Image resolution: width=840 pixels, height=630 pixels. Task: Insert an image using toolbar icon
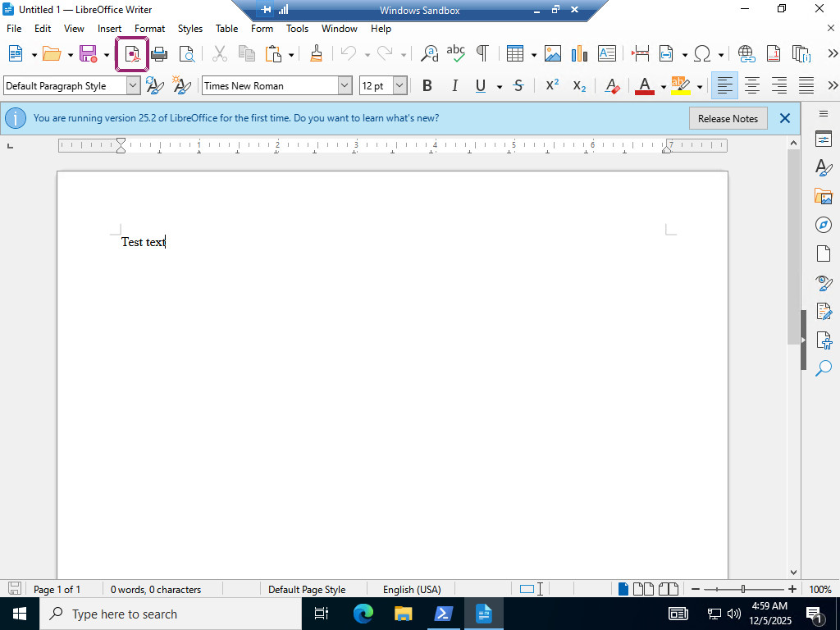coord(553,54)
